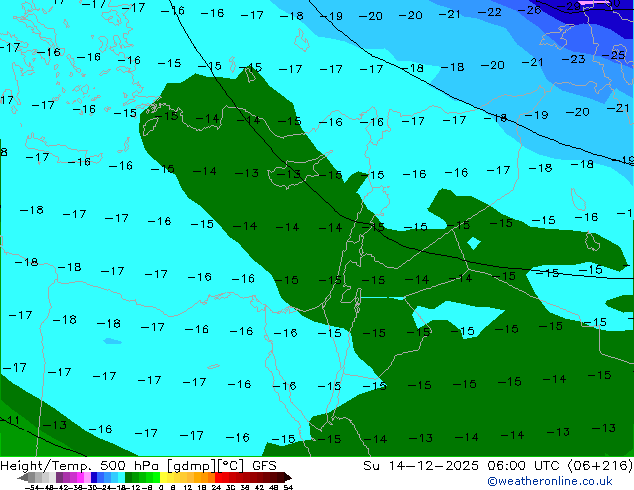Click the right dark arrow of colorbar
Viewport: 634px width, 490px height.
[288, 477]
